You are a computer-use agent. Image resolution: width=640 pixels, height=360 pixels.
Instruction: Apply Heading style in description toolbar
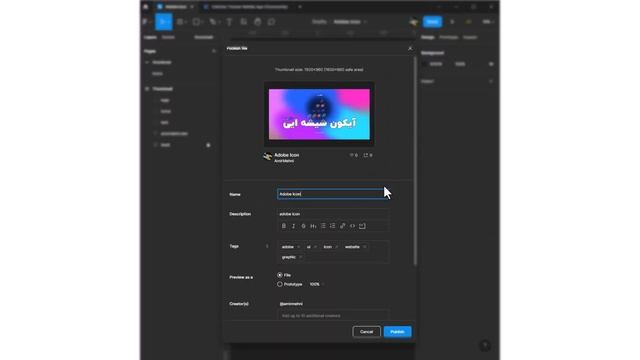tap(313, 226)
